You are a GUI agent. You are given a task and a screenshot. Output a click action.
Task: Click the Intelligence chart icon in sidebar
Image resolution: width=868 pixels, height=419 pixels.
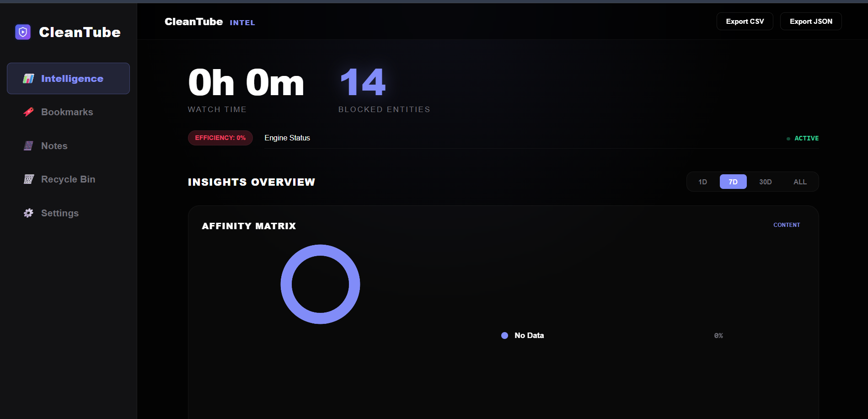tap(28, 79)
